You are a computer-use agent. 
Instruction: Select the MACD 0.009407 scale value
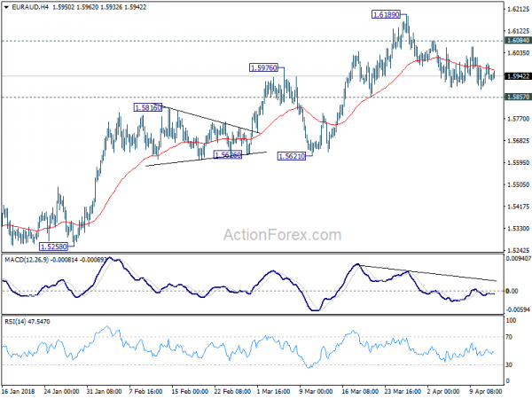518,259
